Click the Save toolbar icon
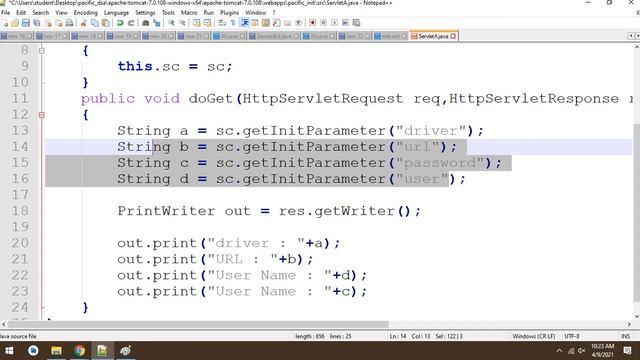The height and width of the screenshot is (360, 640). click(x=26, y=23)
